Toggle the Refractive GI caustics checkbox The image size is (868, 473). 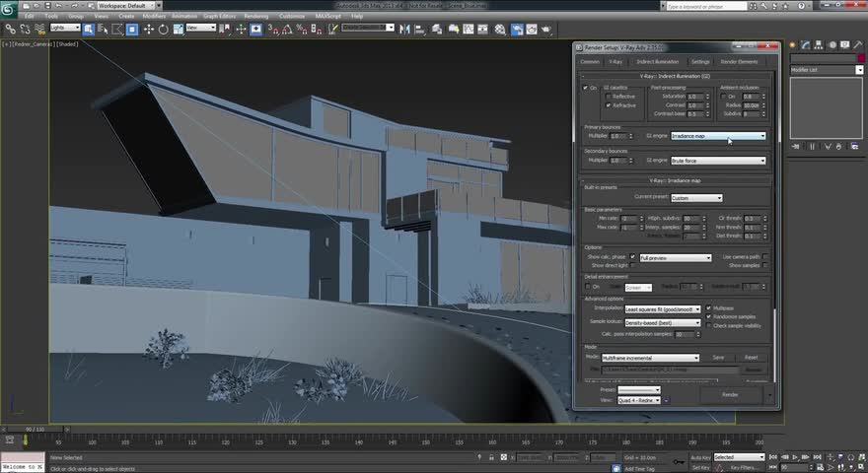(x=610, y=104)
